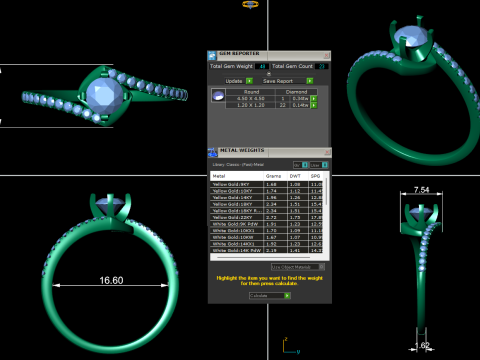480x360 pixels.
Task: Click the SPG column header
Action: coord(316,176)
